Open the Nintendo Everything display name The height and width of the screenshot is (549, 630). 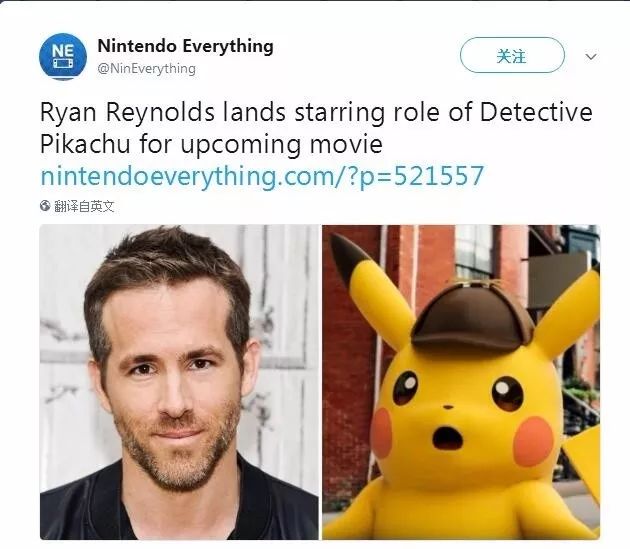point(186,46)
